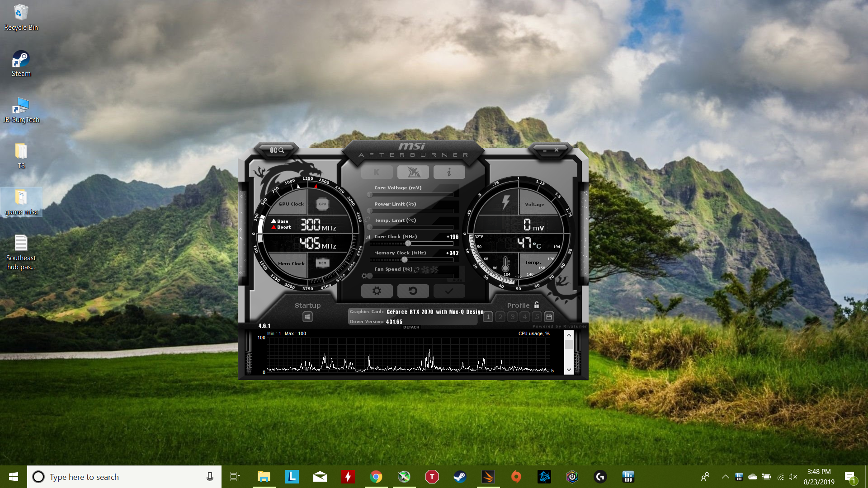Image resolution: width=868 pixels, height=488 pixels.
Task: Select profile slot 2
Action: (500, 317)
